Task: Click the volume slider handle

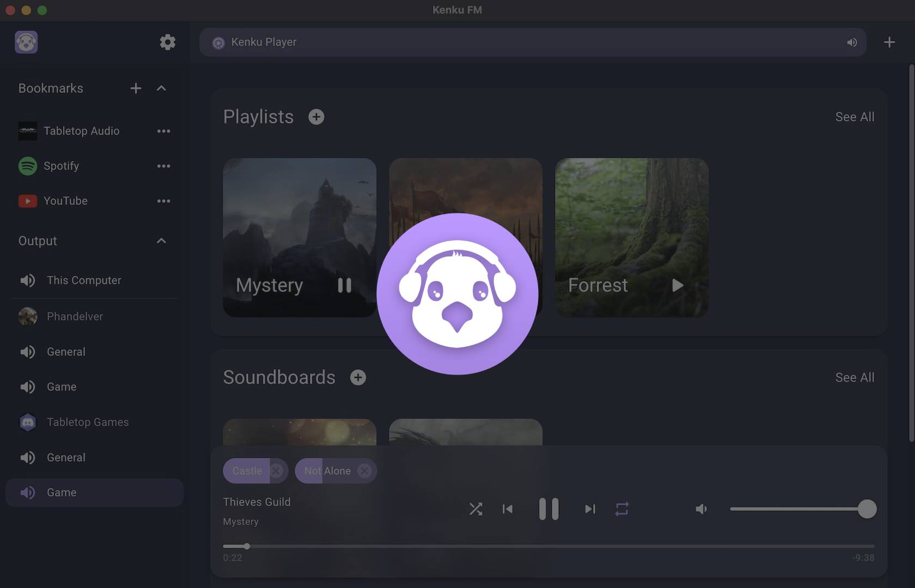Action: [867, 509]
